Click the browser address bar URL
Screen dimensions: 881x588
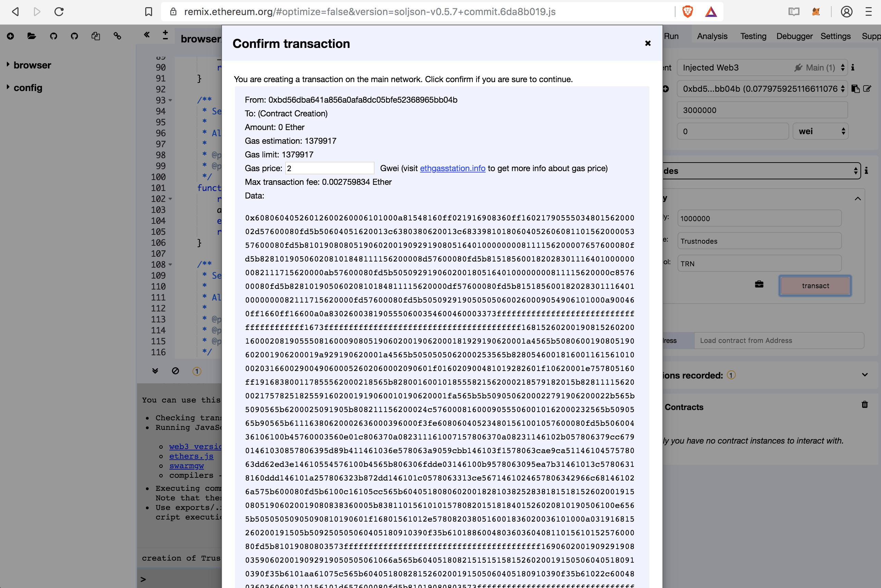click(x=370, y=12)
